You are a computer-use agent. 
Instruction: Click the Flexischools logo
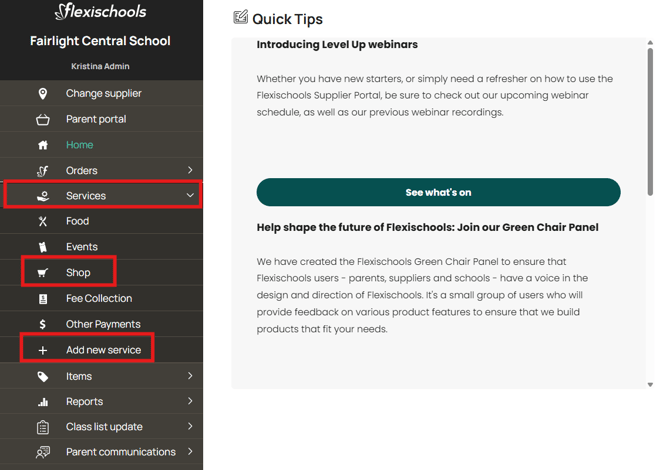[100, 13]
